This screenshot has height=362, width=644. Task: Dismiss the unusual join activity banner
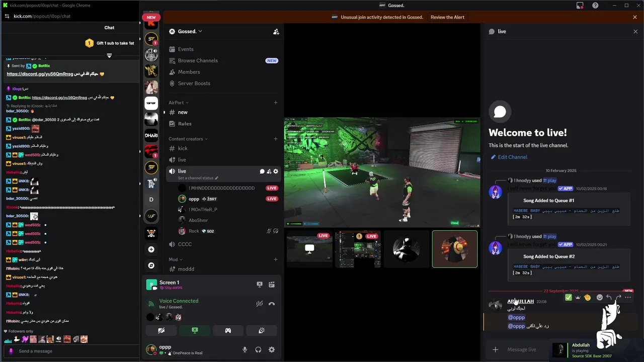(635, 17)
